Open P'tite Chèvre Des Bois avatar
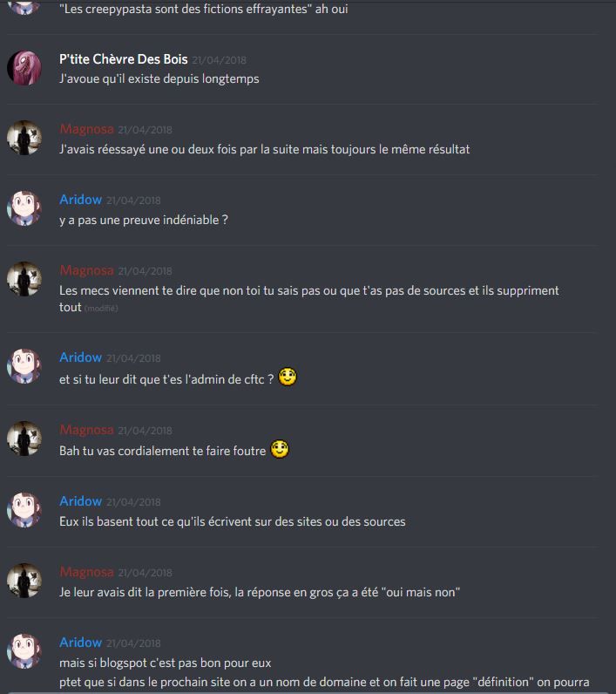 click(x=24, y=67)
